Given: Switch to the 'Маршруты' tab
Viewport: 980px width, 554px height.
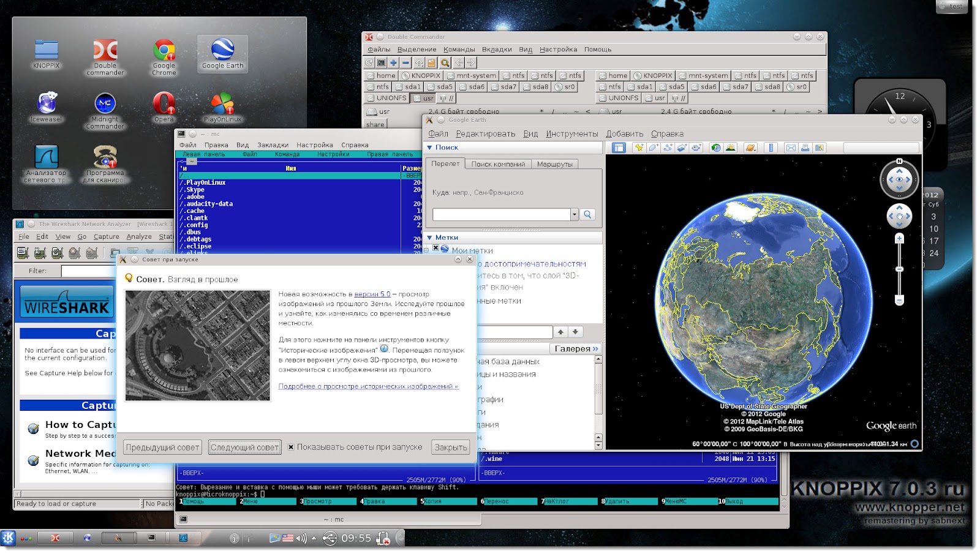Looking at the screenshot, I should [x=554, y=164].
